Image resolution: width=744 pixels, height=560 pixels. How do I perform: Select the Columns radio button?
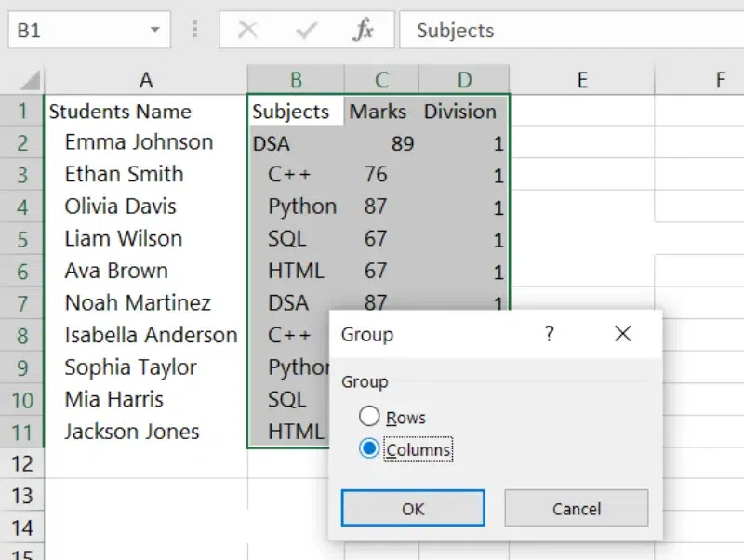pyautogui.click(x=370, y=449)
